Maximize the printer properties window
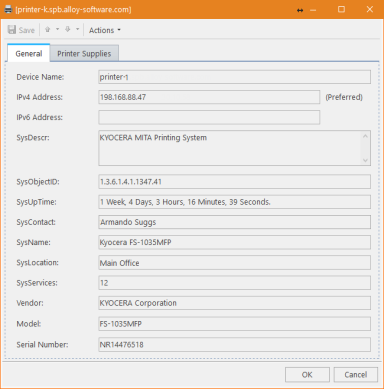 click(x=341, y=9)
